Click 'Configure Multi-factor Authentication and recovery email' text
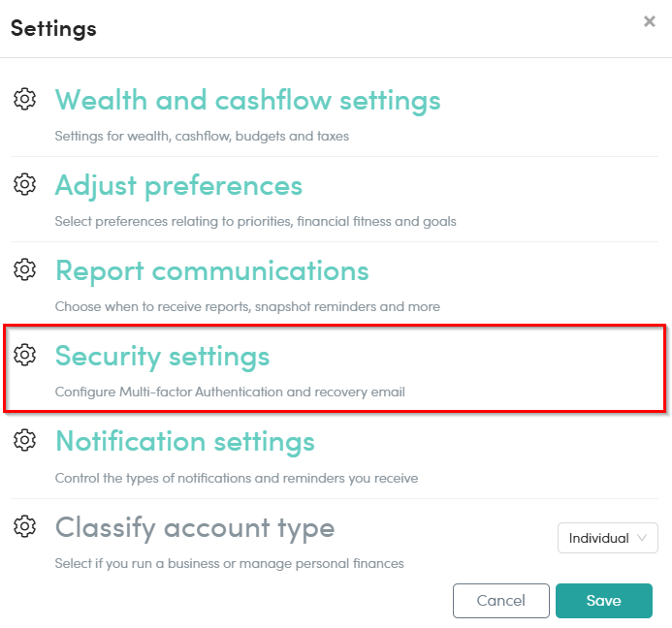The height and width of the screenshot is (628, 672). pos(230,392)
